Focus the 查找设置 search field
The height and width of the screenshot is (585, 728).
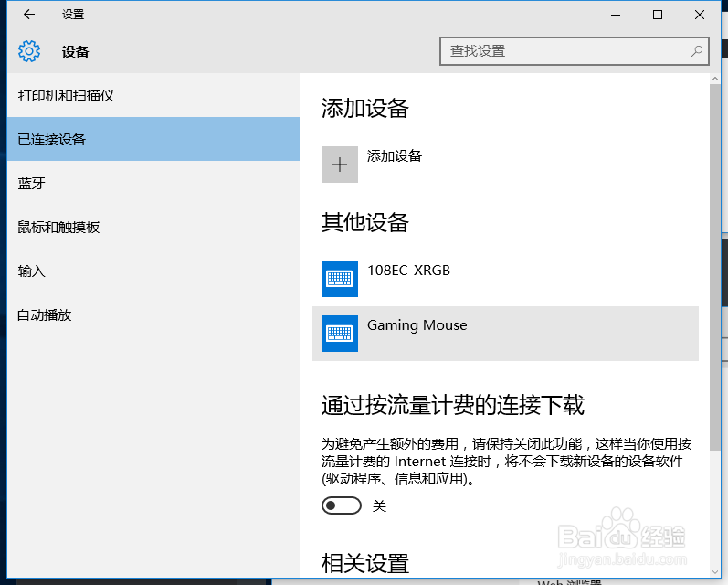pyautogui.click(x=574, y=51)
